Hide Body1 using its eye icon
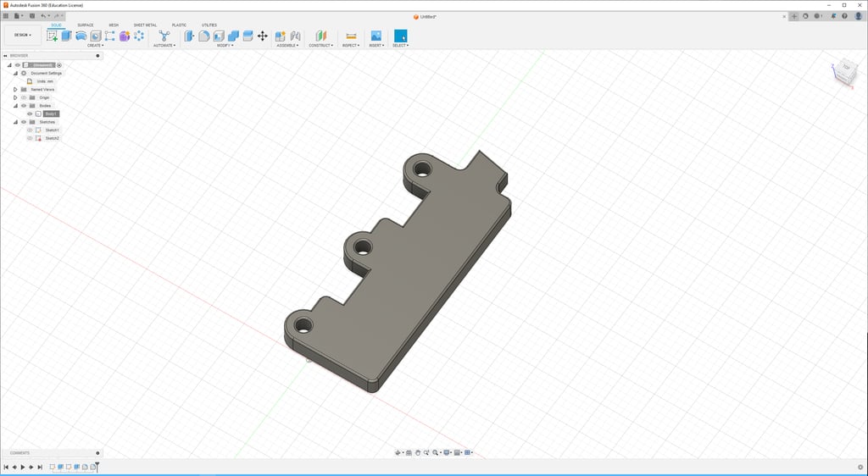 [30, 113]
